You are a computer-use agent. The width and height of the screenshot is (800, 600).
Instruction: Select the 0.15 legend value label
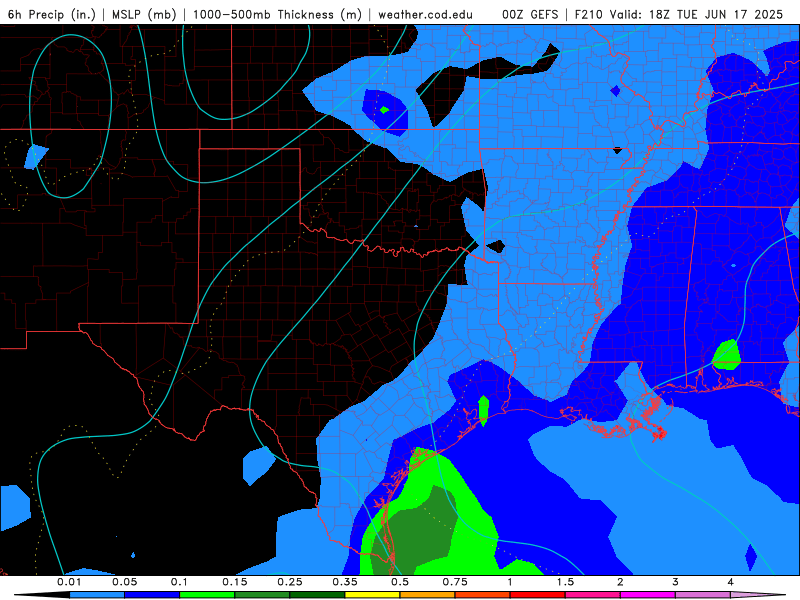(235, 582)
